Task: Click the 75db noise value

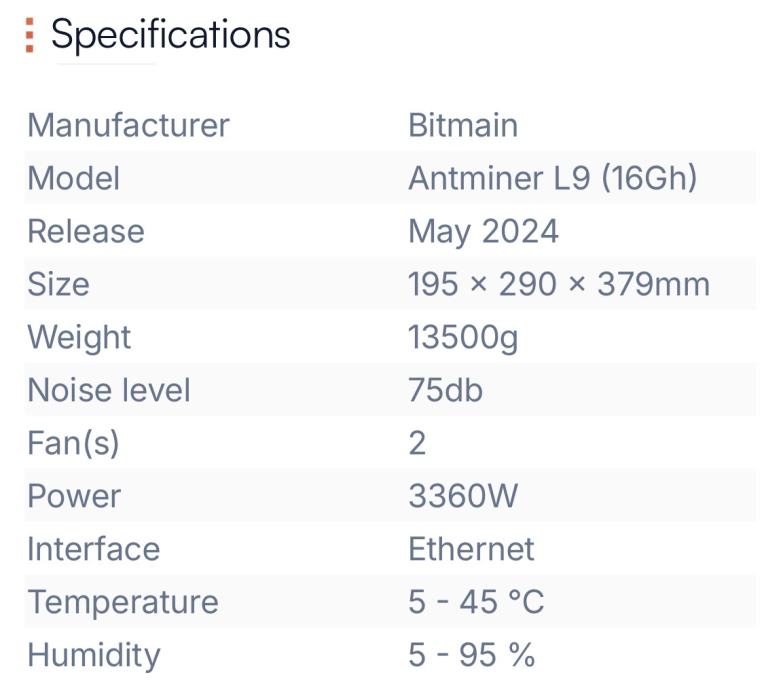Action: 445,390
